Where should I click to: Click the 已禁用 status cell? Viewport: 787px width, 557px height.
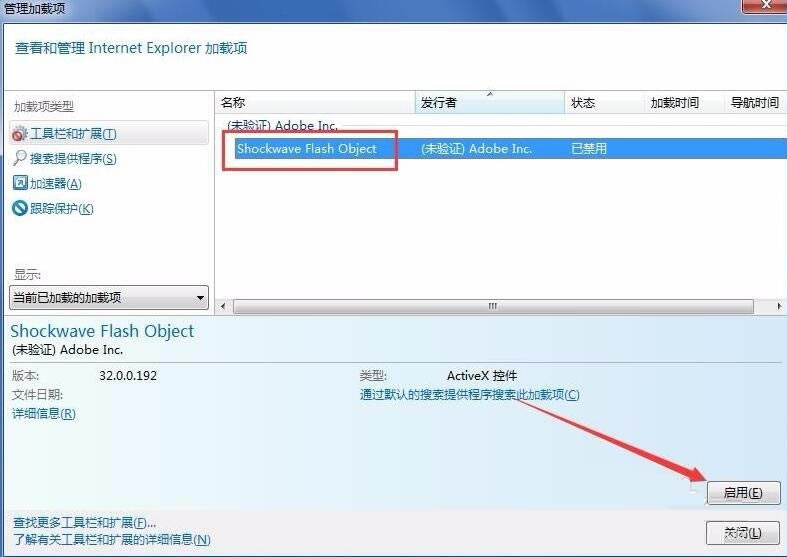[589, 149]
